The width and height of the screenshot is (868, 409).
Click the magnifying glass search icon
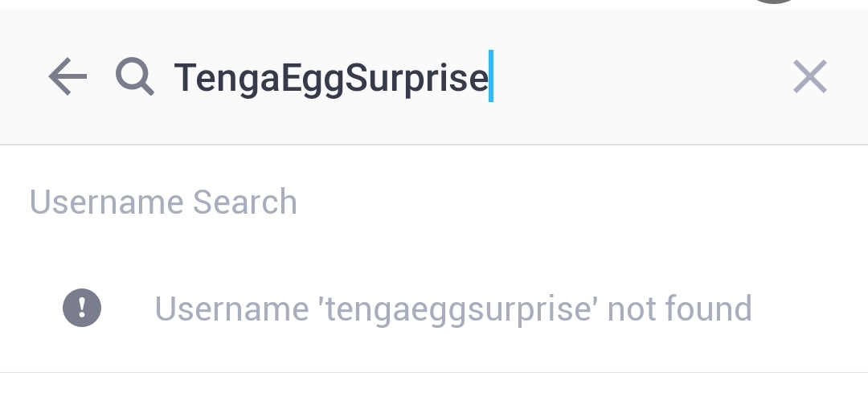pyautogui.click(x=134, y=77)
